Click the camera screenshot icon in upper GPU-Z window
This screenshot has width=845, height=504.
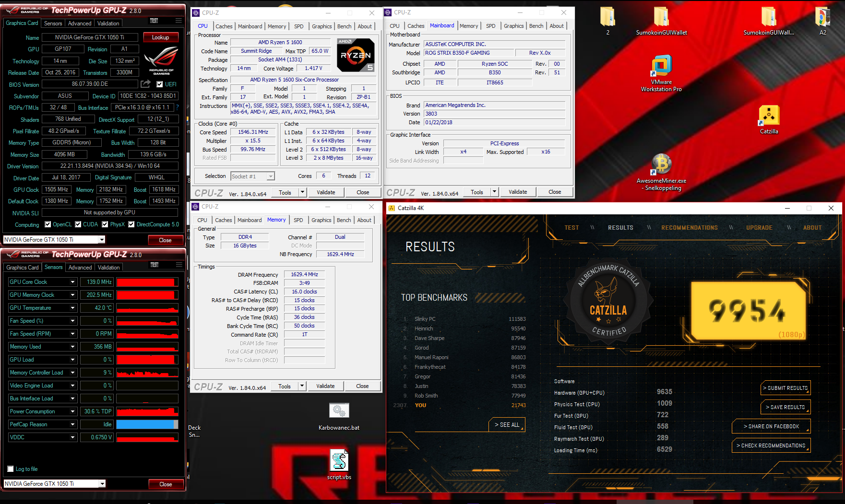tap(154, 21)
